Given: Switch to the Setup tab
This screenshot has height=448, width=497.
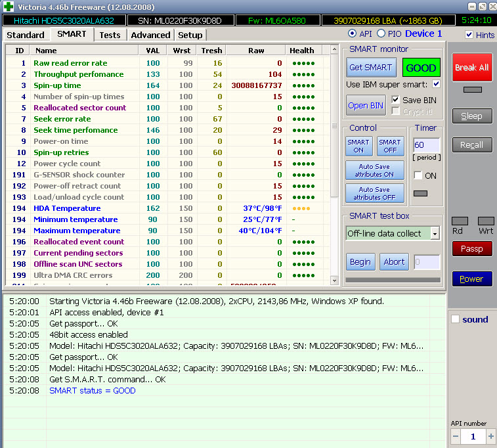Looking at the screenshot, I should 190,35.
